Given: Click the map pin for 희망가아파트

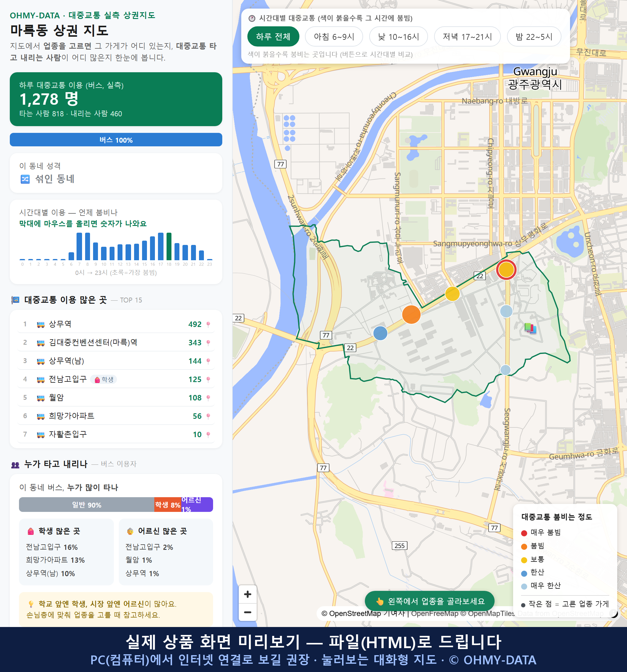Looking at the screenshot, I should [208, 416].
